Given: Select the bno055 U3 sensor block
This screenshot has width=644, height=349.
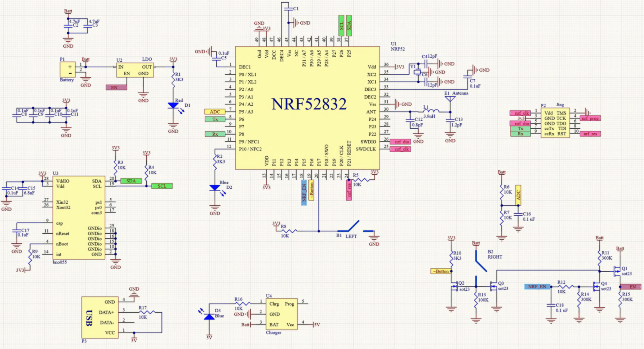Looking at the screenshot, I should click(79, 218).
